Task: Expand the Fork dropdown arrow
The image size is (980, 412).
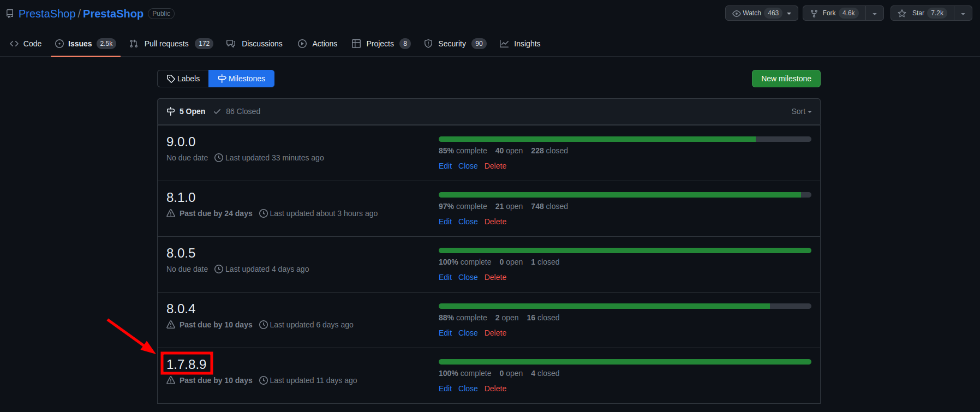Action: click(x=875, y=13)
